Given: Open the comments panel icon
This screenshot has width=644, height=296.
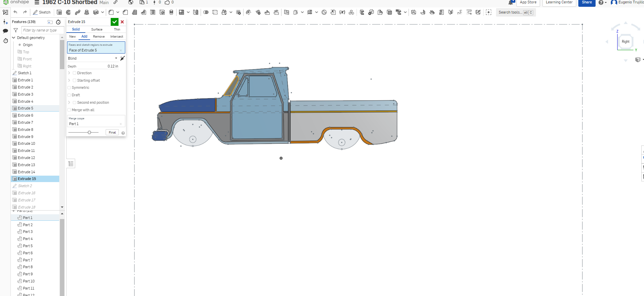Looking at the screenshot, I should [5, 31].
